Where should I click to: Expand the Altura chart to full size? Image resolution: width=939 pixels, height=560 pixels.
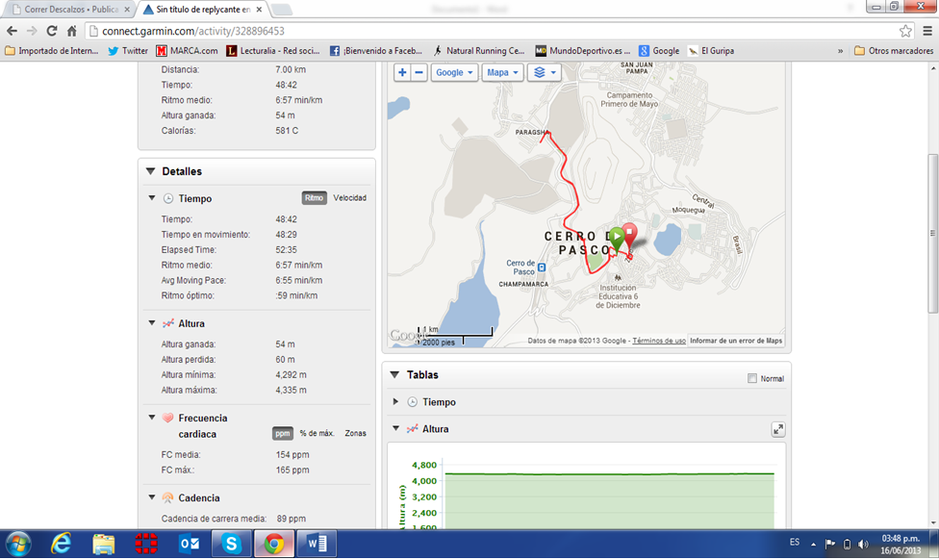coord(778,429)
